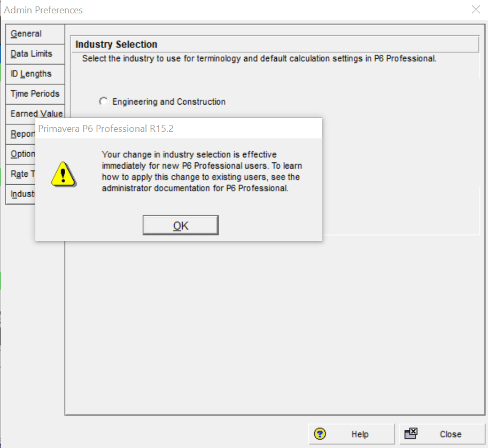Open the Earned Value tab
Image resolution: width=488 pixels, height=448 pixels.
35,114
